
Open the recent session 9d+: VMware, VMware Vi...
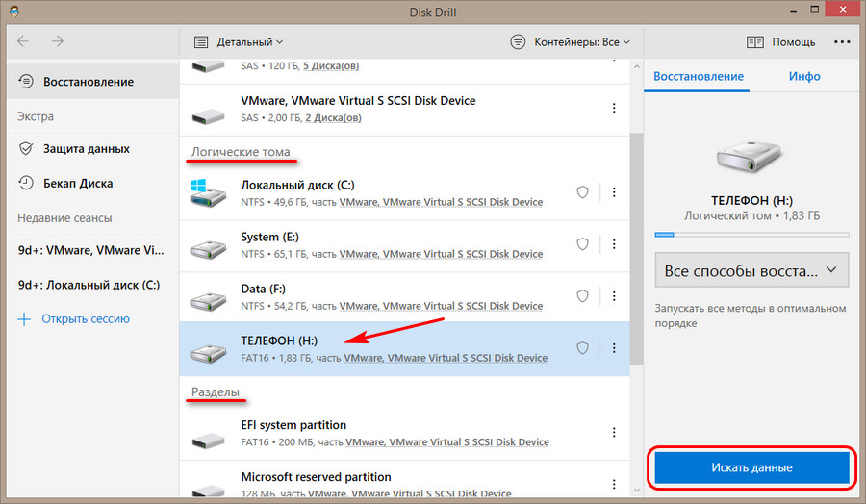coord(91,251)
